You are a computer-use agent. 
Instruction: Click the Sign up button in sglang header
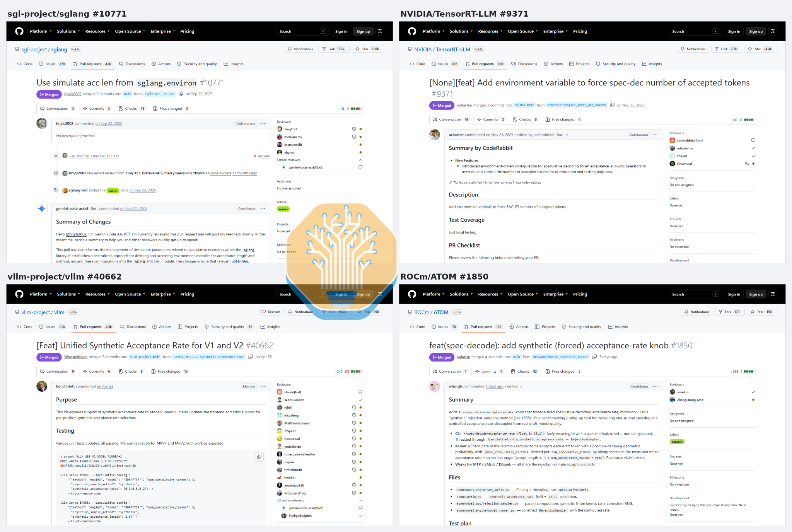[x=363, y=31]
